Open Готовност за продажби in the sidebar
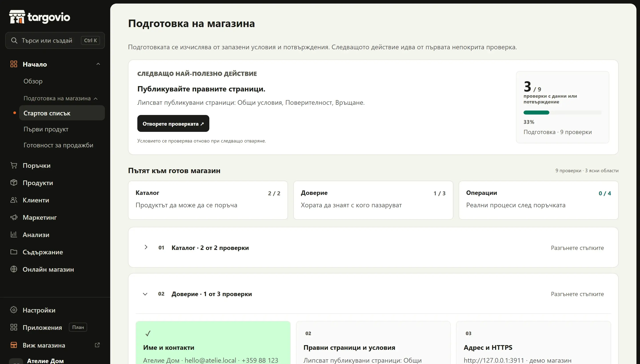Screen dimensions: 640x364 (58, 145)
